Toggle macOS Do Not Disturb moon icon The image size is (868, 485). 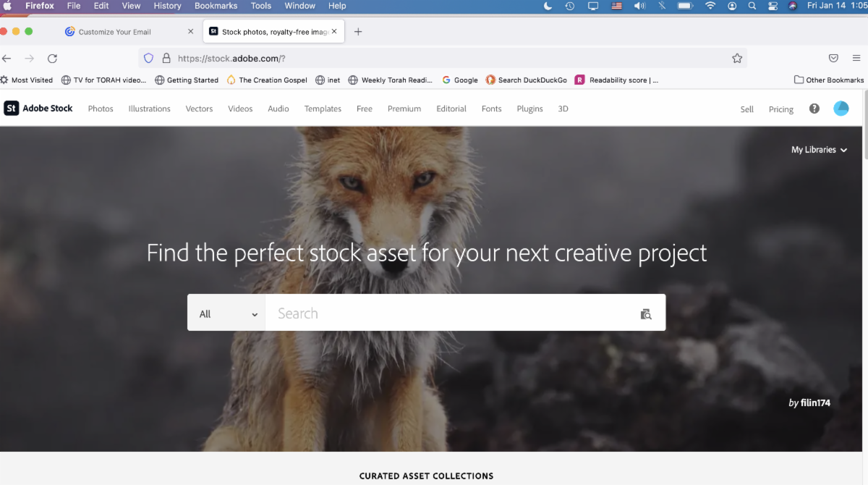(548, 6)
